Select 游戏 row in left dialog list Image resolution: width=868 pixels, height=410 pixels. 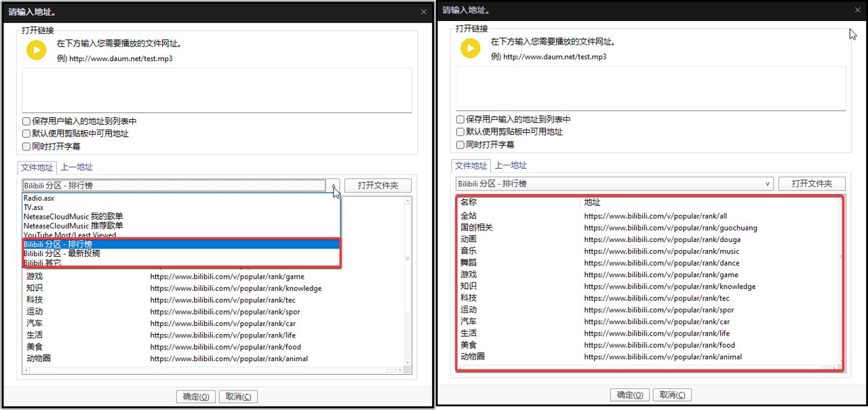pos(214,276)
